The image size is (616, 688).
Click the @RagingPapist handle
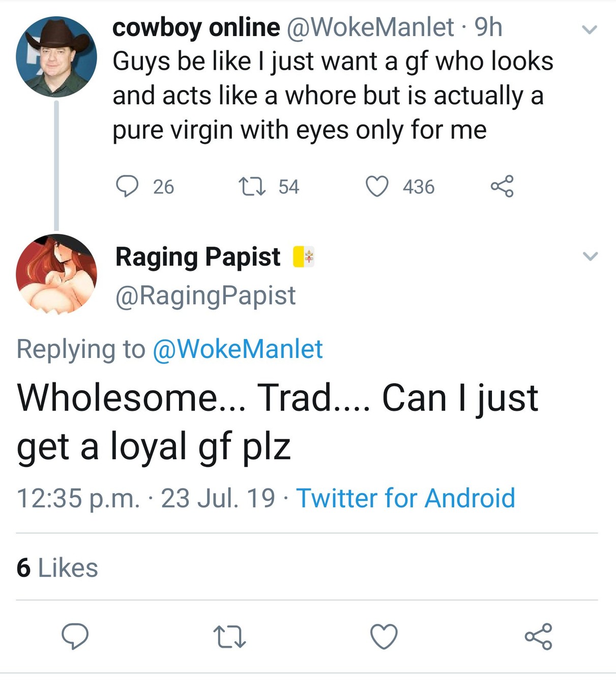(206, 295)
